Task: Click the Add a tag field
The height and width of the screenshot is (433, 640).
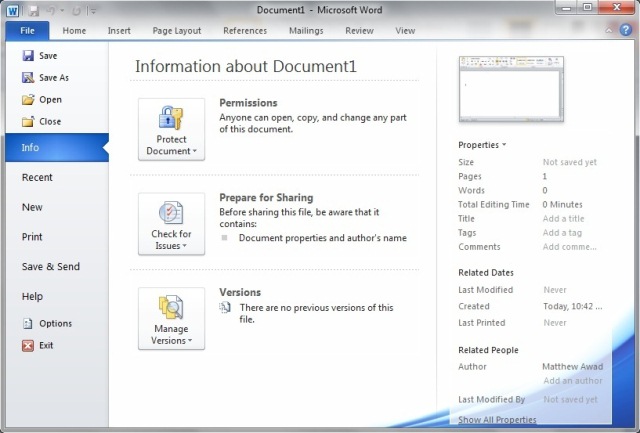Action: tap(562, 233)
